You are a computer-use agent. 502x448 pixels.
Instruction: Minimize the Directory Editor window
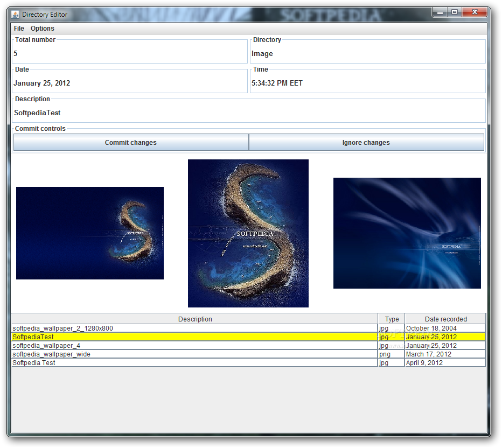[440, 12]
